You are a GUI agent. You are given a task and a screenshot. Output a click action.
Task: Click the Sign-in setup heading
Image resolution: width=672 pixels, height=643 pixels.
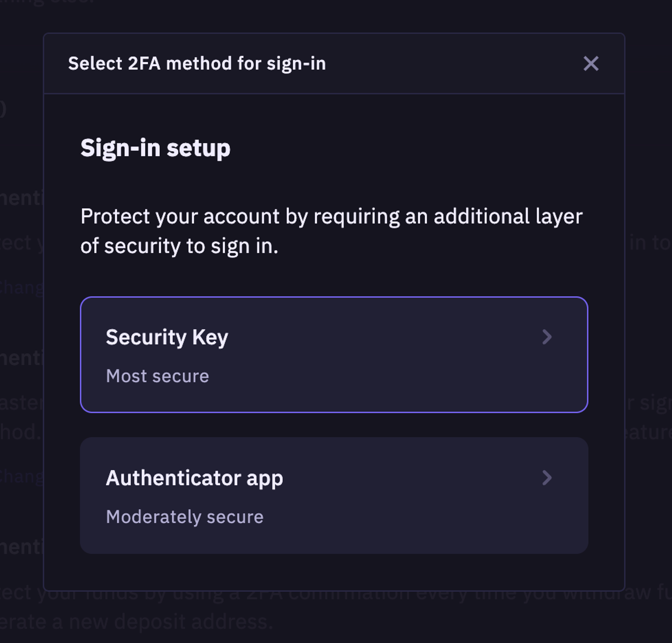click(155, 148)
